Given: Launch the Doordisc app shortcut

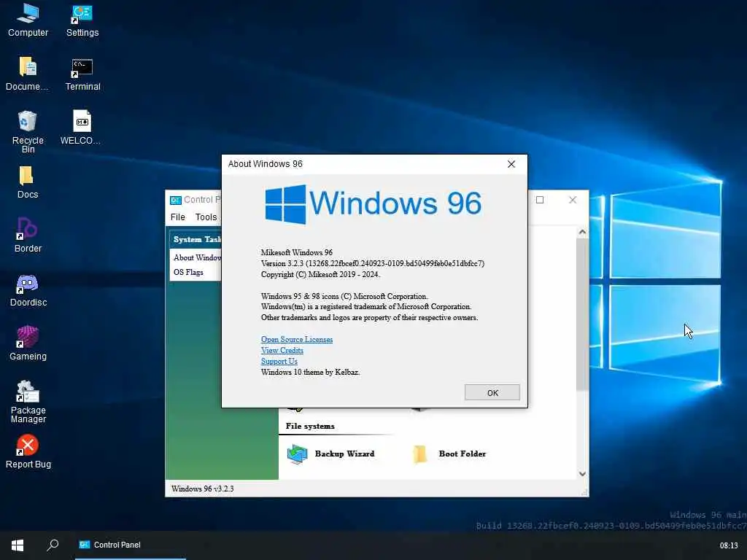Looking at the screenshot, I should coord(28,290).
